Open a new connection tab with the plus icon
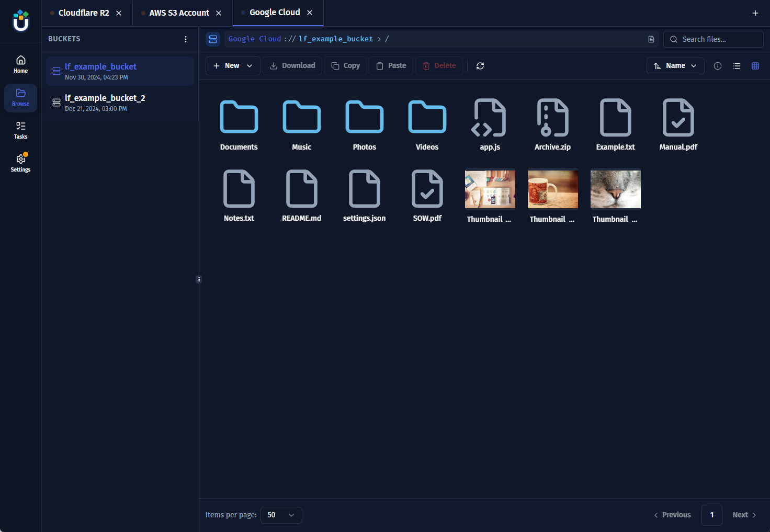This screenshot has height=532, width=770. [x=755, y=13]
